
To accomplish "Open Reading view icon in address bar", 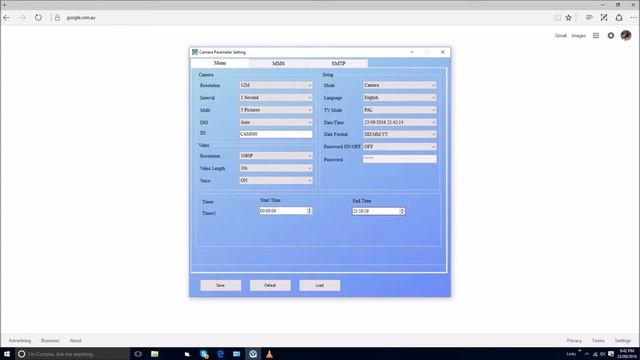I will tap(558, 18).
